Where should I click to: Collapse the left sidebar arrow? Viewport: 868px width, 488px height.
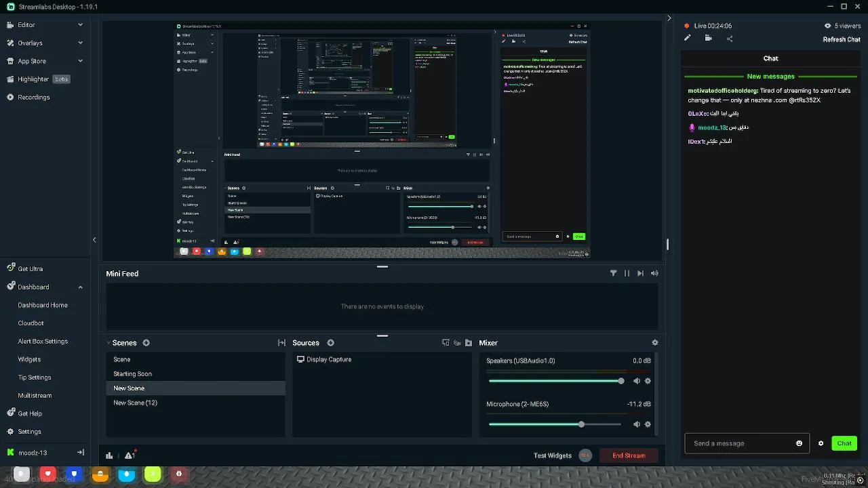(94, 240)
